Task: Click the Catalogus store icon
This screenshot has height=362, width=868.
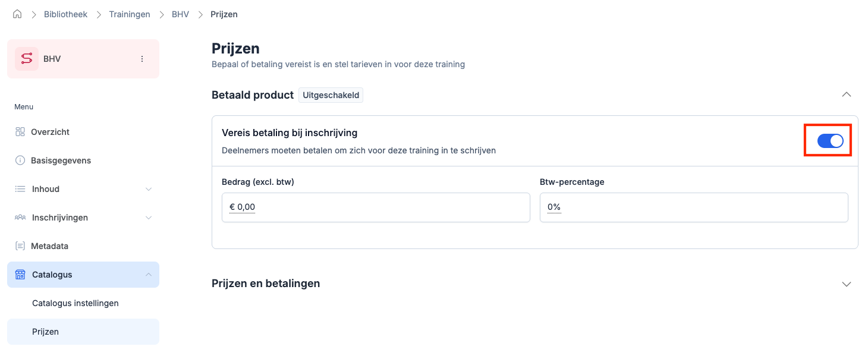Action: 20,275
